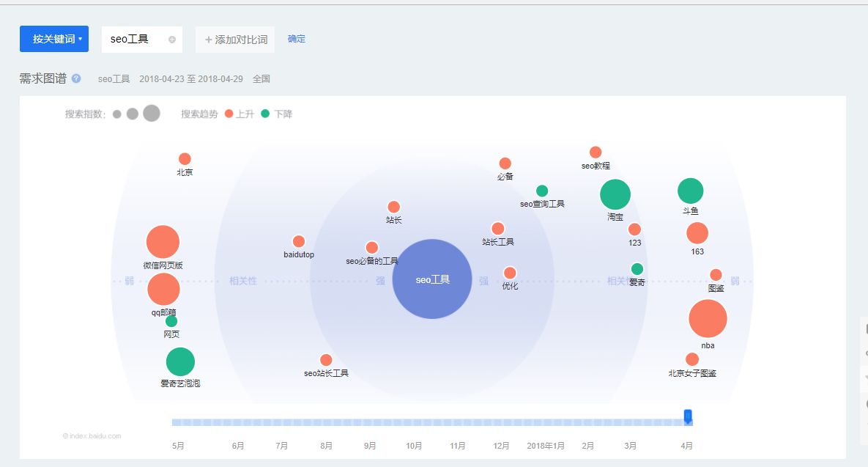Click the 8月 timeline label

click(326, 446)
